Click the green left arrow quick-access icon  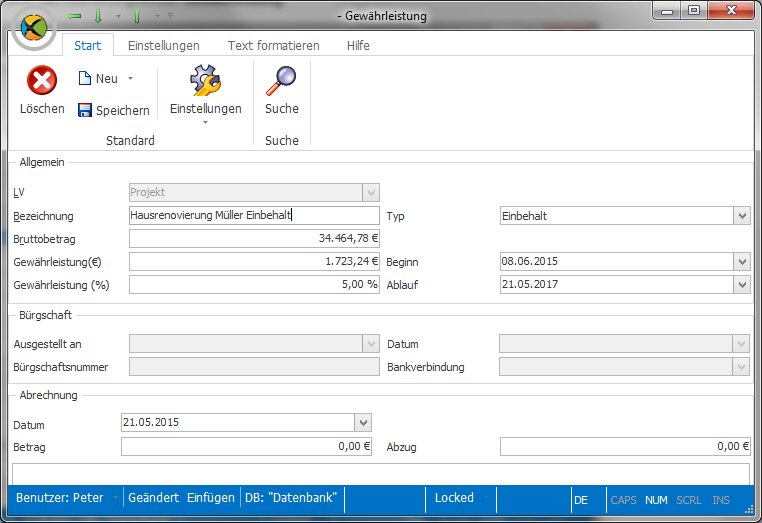(x=74, y=16)
